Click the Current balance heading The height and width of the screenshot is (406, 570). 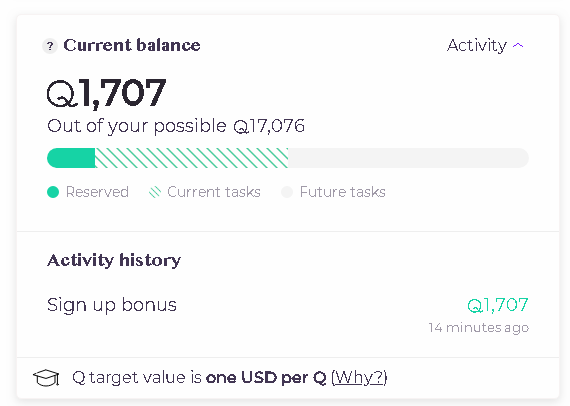(x=132, y=45)
